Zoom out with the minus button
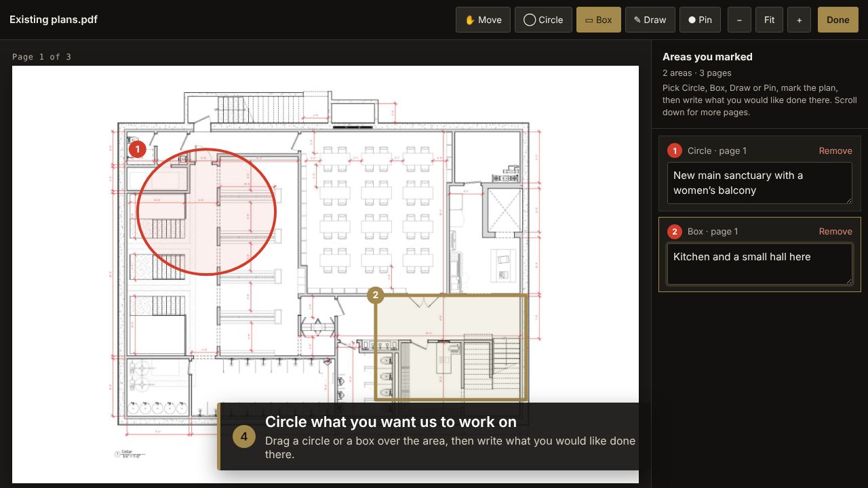Image resolution: width=868 pixels, height=488 pixels. click(x=739, y=20)
